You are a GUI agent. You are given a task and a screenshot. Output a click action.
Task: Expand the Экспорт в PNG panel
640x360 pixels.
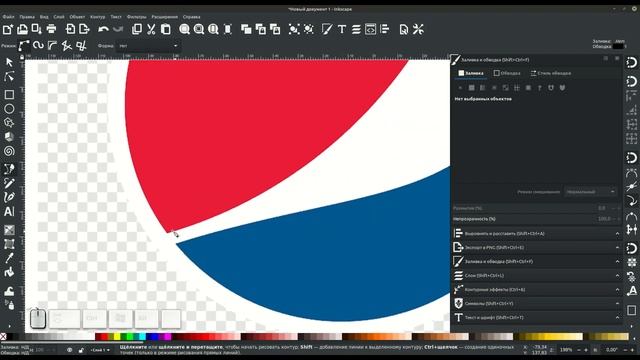[x=537, y=247]
